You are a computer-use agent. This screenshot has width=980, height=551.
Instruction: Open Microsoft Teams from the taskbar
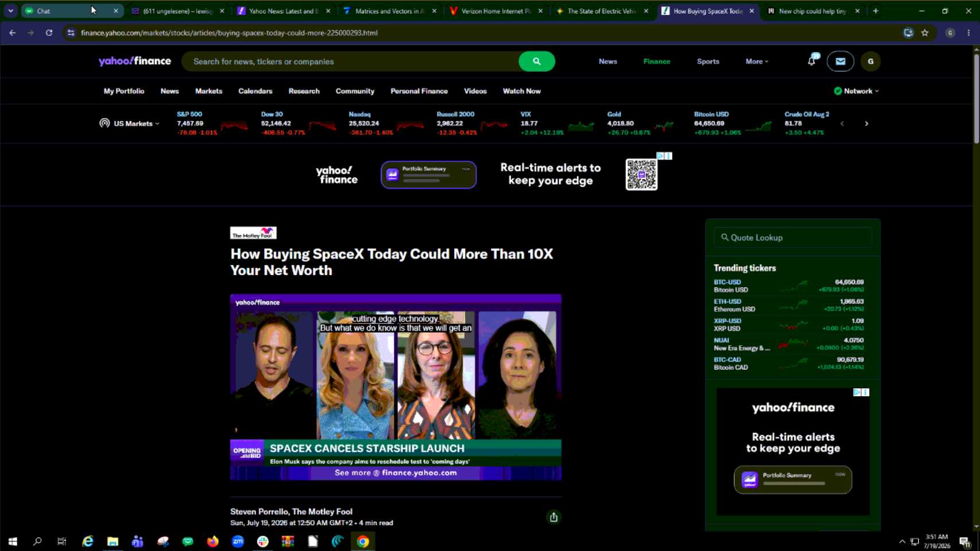(x=138, y=541)
